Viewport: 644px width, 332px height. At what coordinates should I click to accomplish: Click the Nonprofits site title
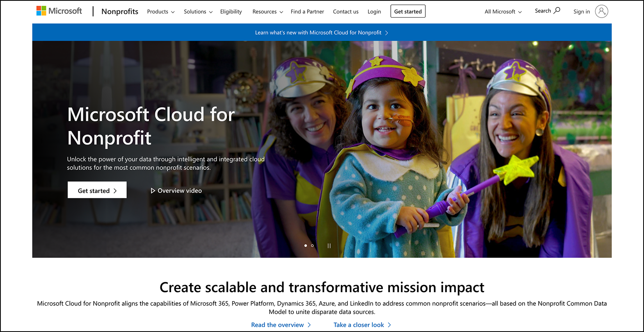120,11
